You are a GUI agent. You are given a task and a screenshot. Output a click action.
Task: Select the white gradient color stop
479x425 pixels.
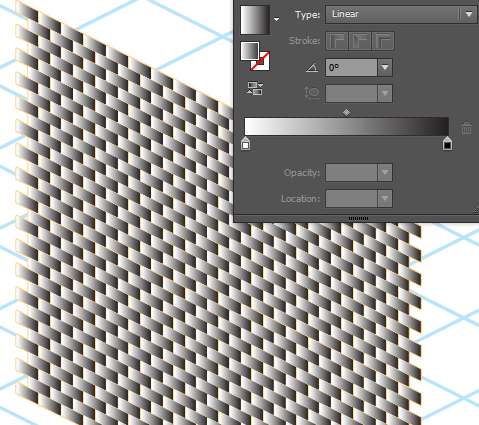[245, 143]
